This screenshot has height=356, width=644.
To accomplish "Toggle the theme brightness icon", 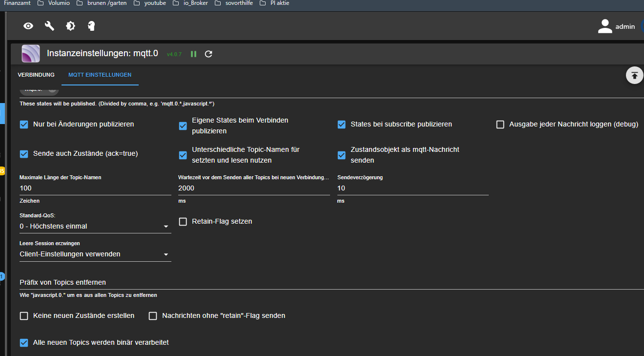I will 70,26.
